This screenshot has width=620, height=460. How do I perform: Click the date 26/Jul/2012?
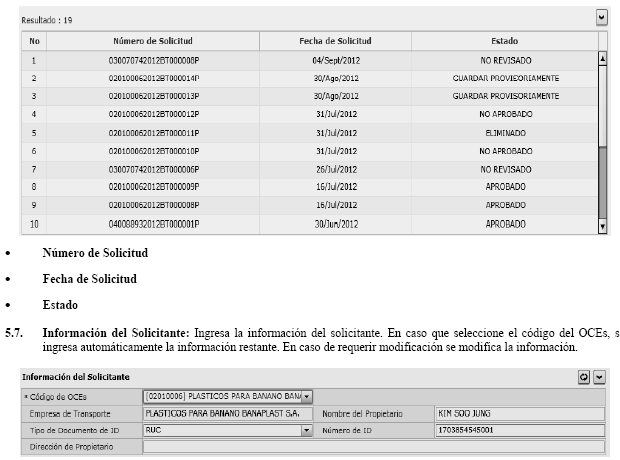click(x=336, y=170)
